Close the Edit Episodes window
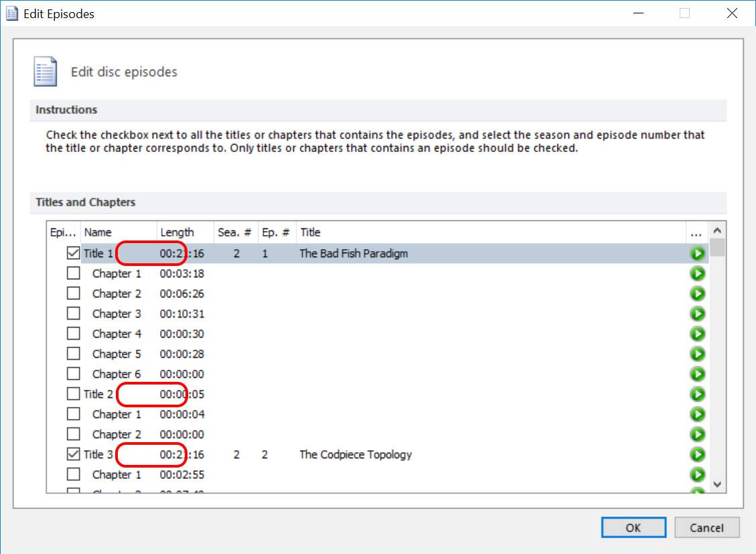This screenshot has width=756, height=554. 732,13
